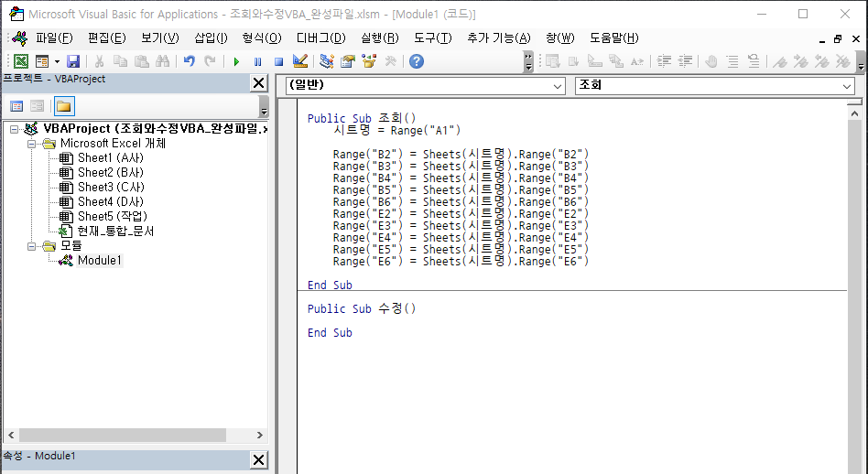Click the Indent icon in Edit toolbar
The width and height of the screenshot is (868, 474).
[665, 61]
